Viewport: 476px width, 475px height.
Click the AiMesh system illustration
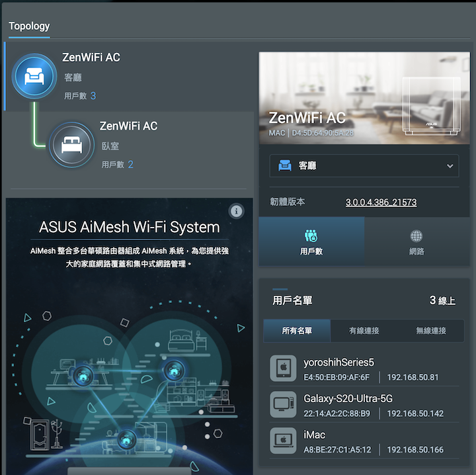pos(130,387)
